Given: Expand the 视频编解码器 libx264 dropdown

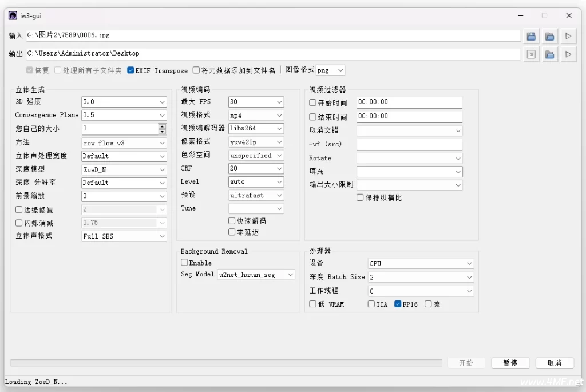Looking at the screenshot, I should pyautogui.click(x=256, y=129).
